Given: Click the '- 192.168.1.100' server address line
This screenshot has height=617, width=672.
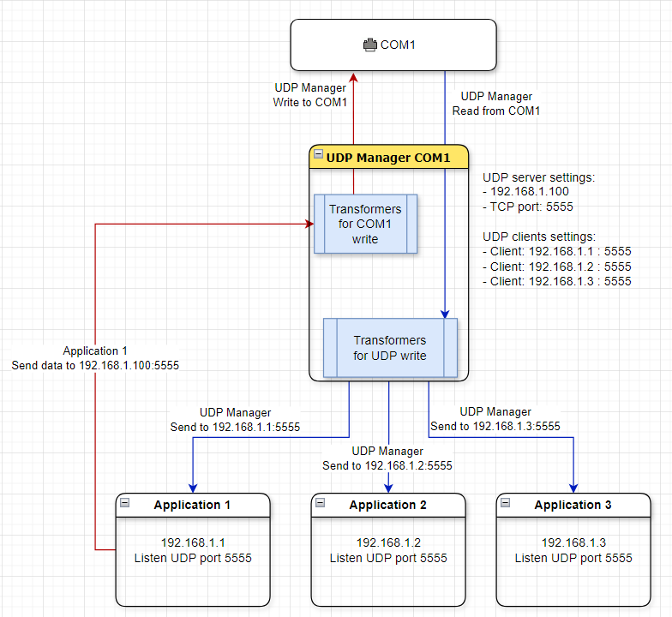Looking at the screenshot, I should pyautogui.click(x=526, y=192).
